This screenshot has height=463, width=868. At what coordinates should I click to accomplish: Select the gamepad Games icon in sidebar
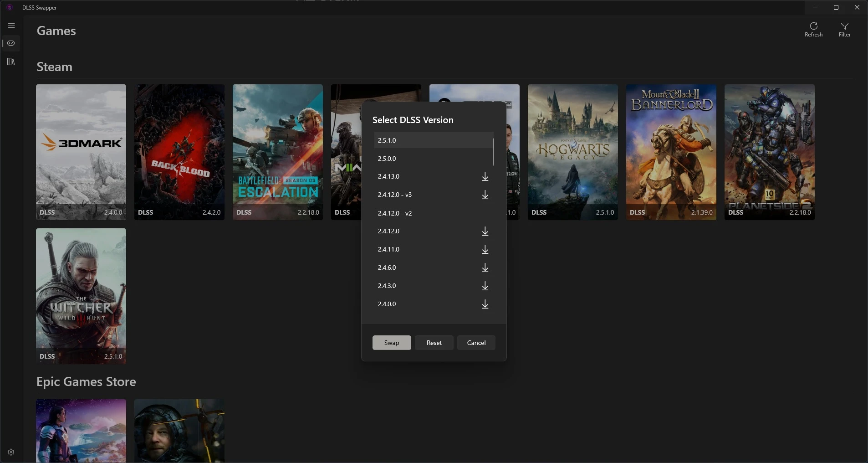click(11, 44)
